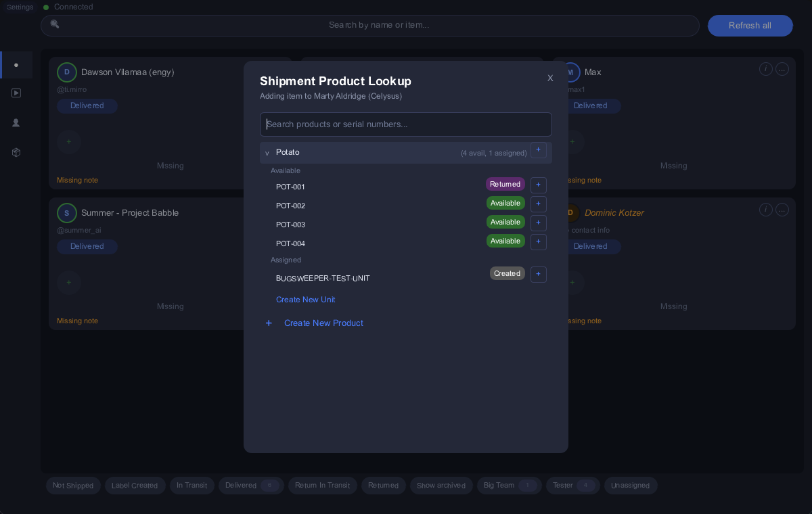Open more options on Dominic Kotzer card

[x=782, y=210]
